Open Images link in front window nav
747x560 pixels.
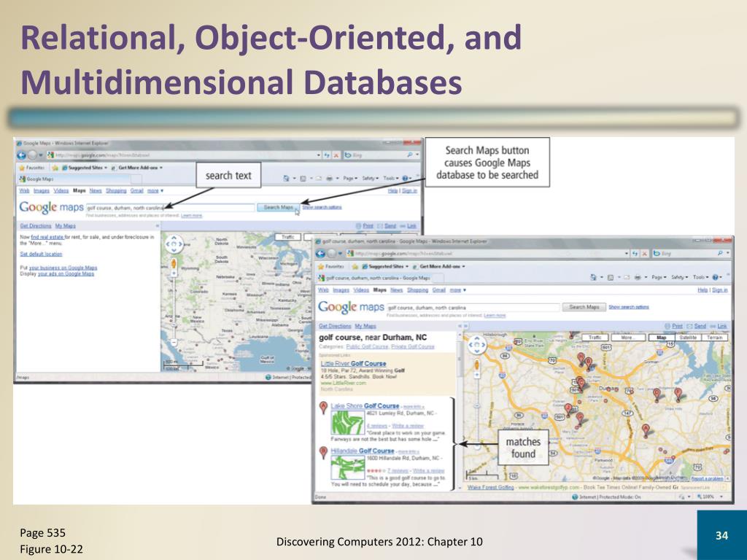coord(341,289)
